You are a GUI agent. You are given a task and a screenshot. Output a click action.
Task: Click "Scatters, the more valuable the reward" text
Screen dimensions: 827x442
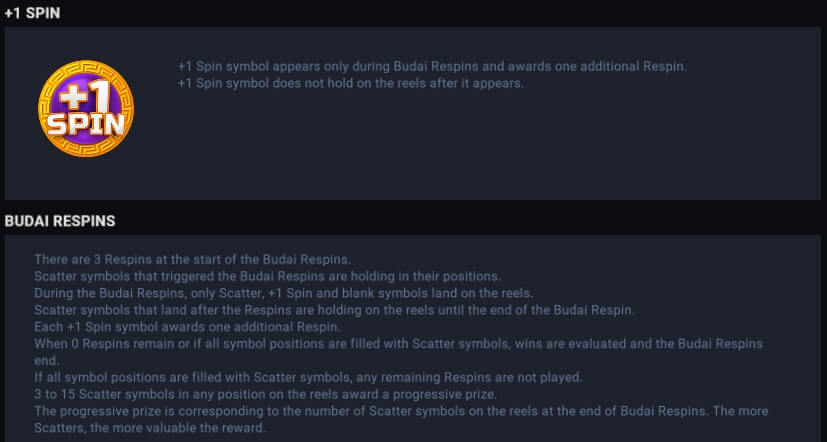point(150,428)
